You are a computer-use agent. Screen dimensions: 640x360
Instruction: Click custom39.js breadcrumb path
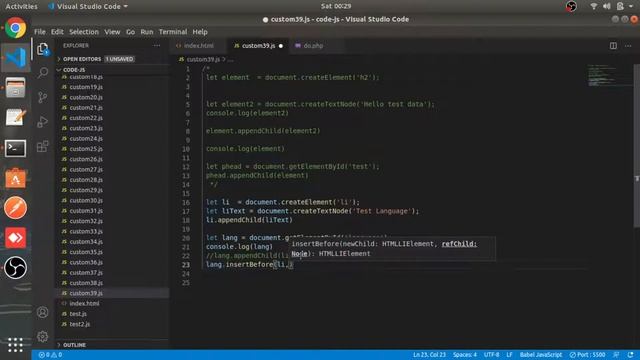(x=202, y=60)
